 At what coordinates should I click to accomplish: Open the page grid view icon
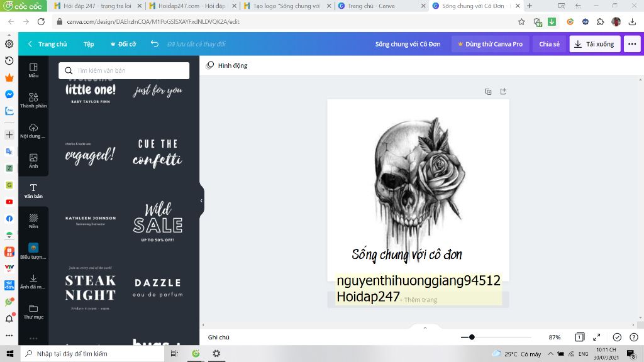pyautogui.click(x=579, y=337)
